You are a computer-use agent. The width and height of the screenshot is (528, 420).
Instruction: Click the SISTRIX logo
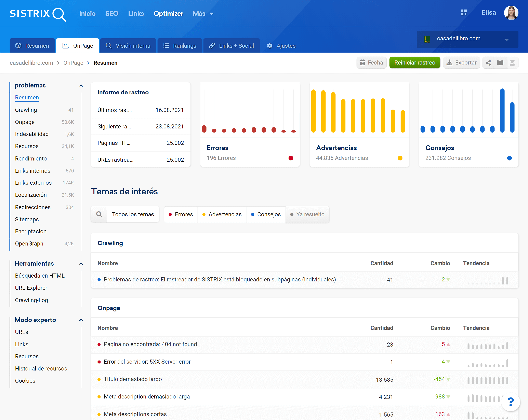click(x=38, y=14)
